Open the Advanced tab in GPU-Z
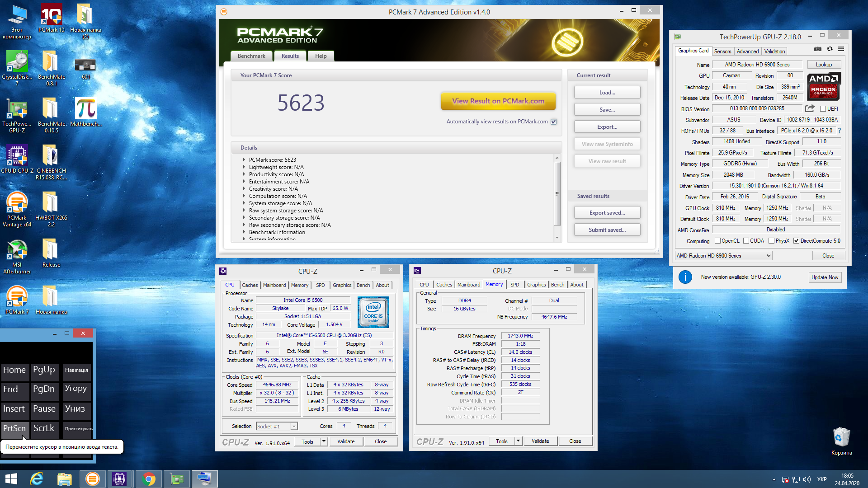This screenshot has width=868, height=488. tap(748, 52)
